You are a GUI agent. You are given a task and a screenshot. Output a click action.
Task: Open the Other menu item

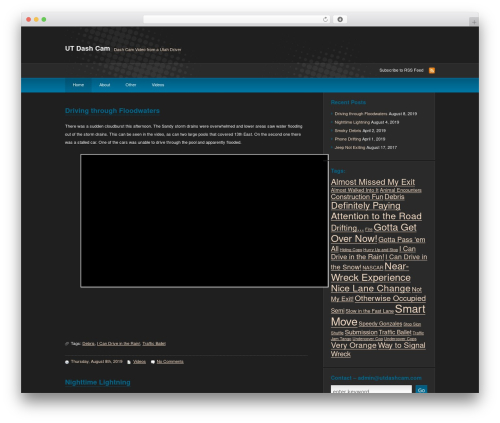point(131,85)
